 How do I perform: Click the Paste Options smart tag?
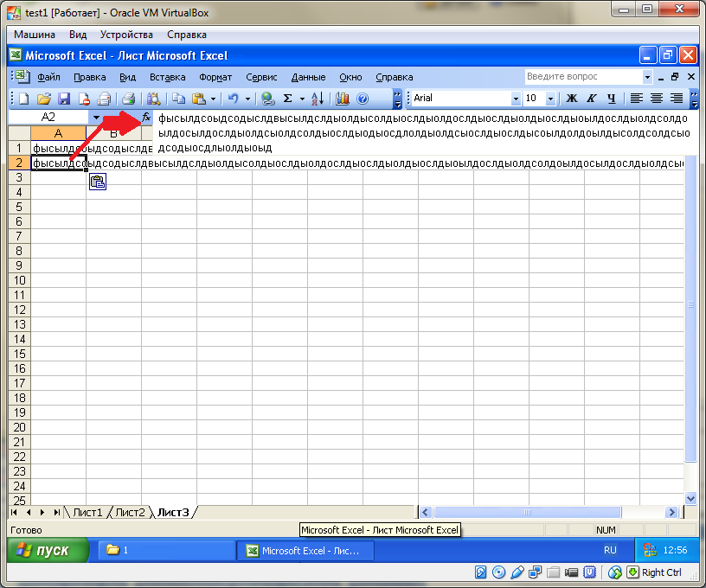tap(97, 182)
